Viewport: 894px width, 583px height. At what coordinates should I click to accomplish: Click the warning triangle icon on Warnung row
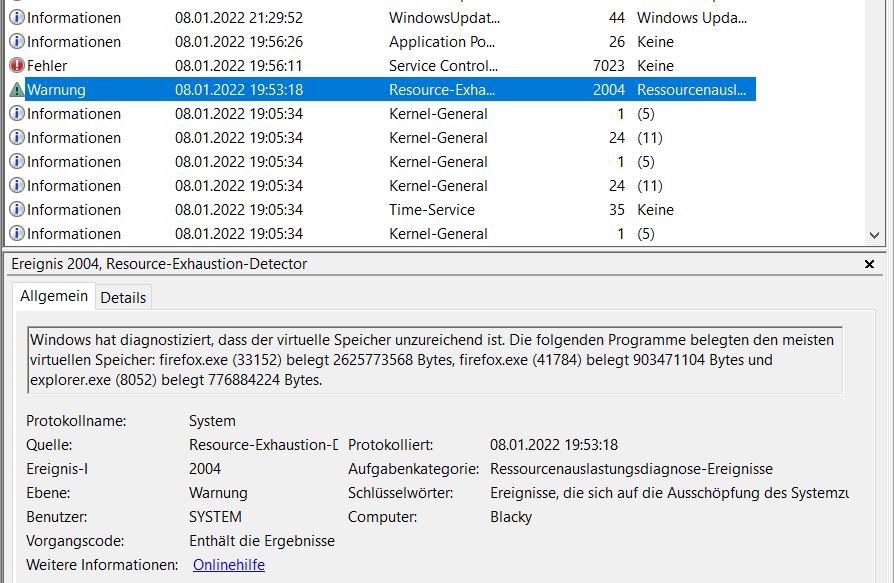16,90
